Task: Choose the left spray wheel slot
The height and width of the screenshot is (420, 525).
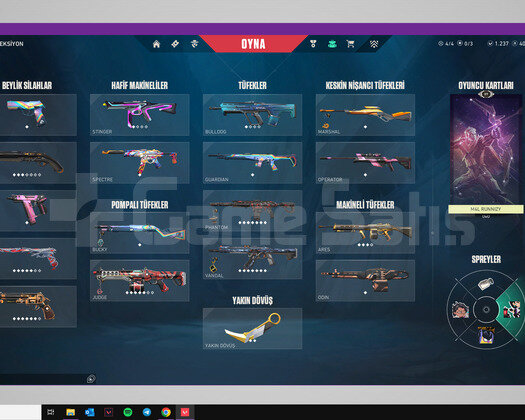Action: coord(460,310)
